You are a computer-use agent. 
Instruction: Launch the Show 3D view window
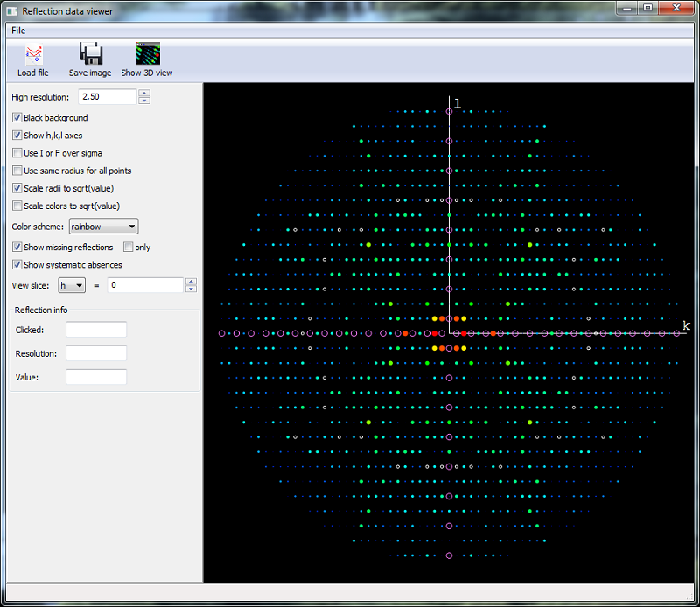[146, 59]
